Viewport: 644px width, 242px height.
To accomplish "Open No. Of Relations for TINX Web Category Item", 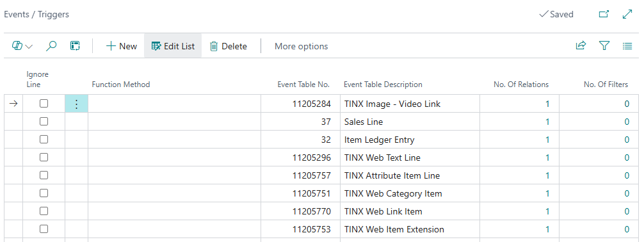I will coord(547,193).
